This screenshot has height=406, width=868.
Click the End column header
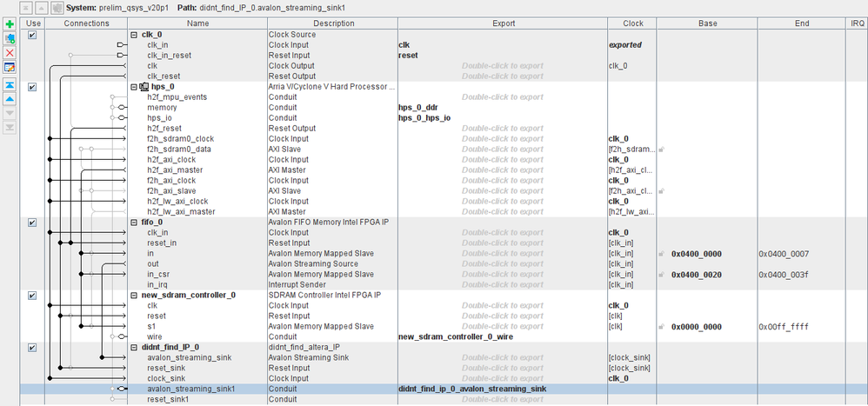[801, 23]
